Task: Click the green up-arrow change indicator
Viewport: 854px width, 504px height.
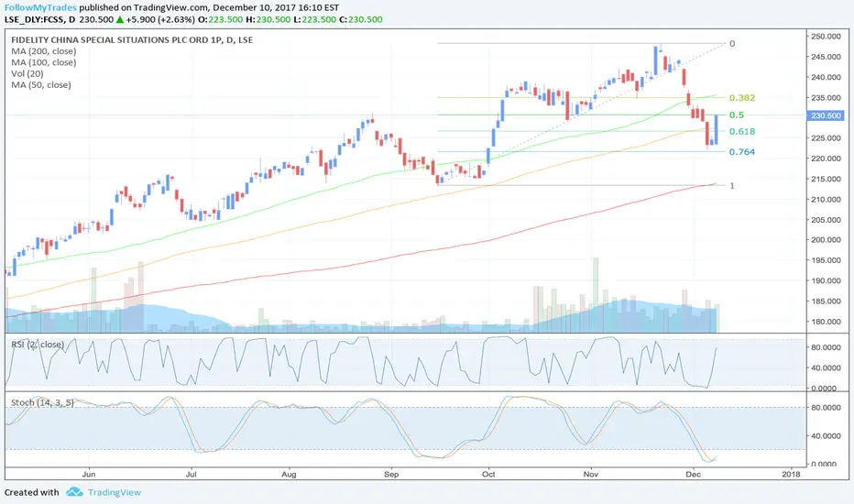Action: (x=120, y=19)
